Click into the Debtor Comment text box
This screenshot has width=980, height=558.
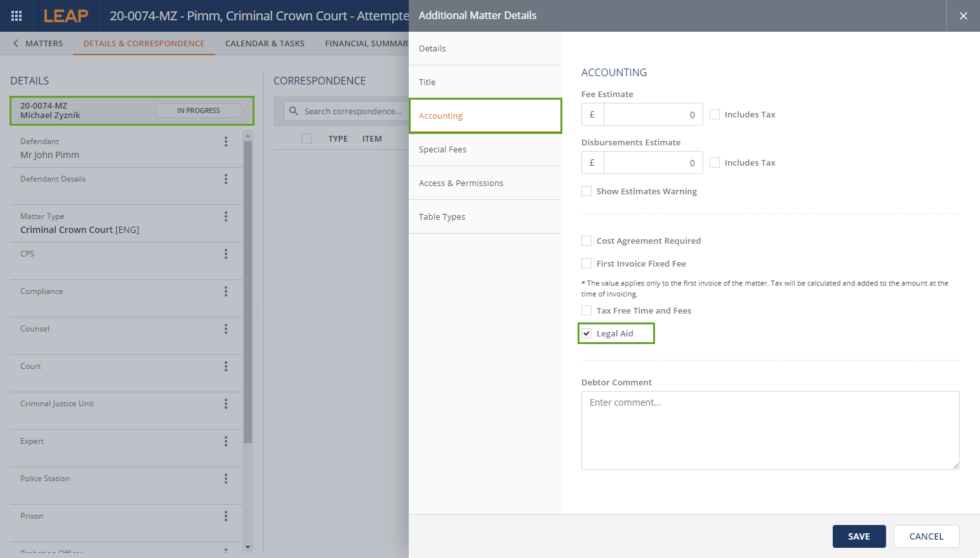point(770,430)
